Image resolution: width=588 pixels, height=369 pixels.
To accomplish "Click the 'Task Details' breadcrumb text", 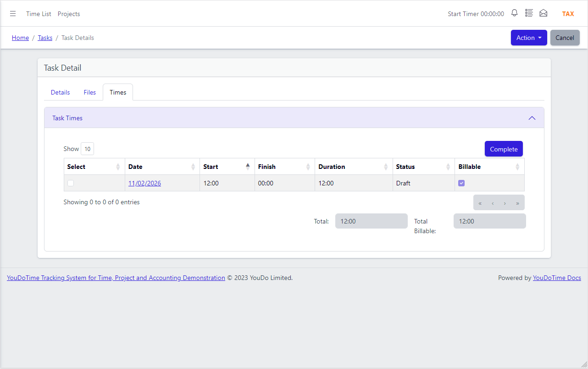I will click(x=78, y=38).
